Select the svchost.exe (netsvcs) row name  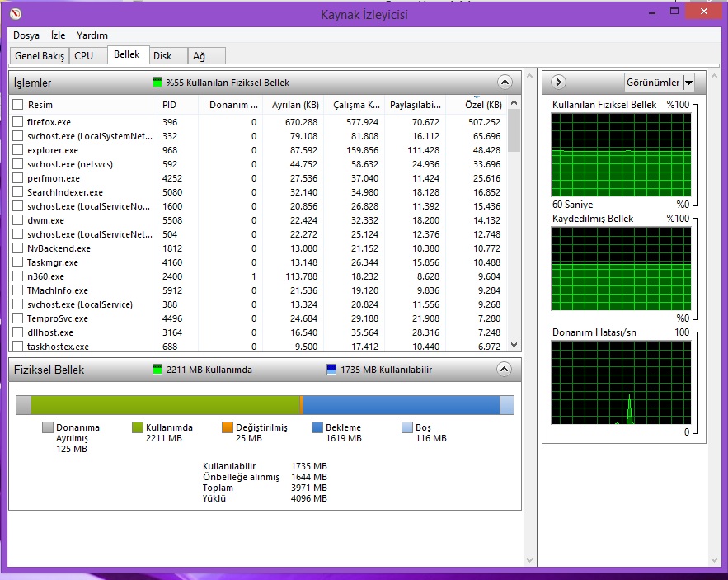pyautogui.click(x=69, y=164)
